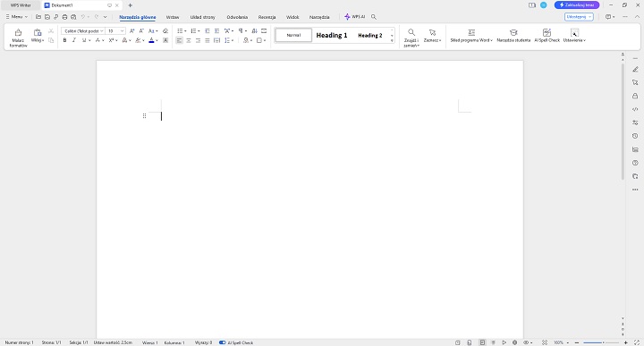Click the Print Preview icon in quick toolbar

tap(73, 17)
